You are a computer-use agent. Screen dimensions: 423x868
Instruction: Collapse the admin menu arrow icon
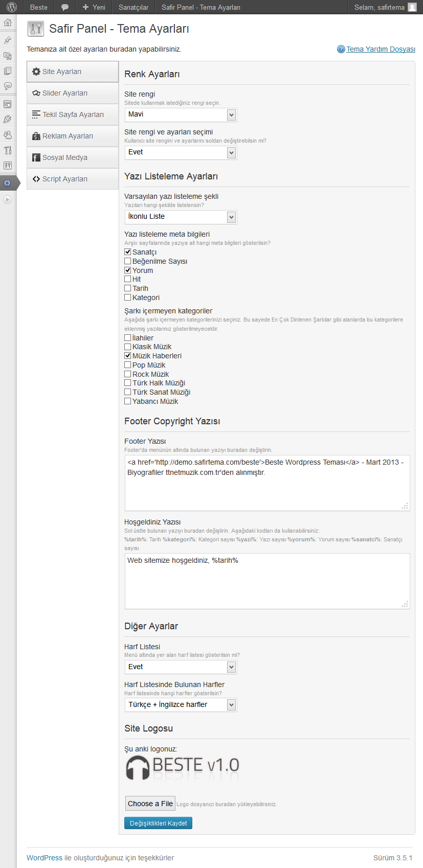click(x=7, y=200)
